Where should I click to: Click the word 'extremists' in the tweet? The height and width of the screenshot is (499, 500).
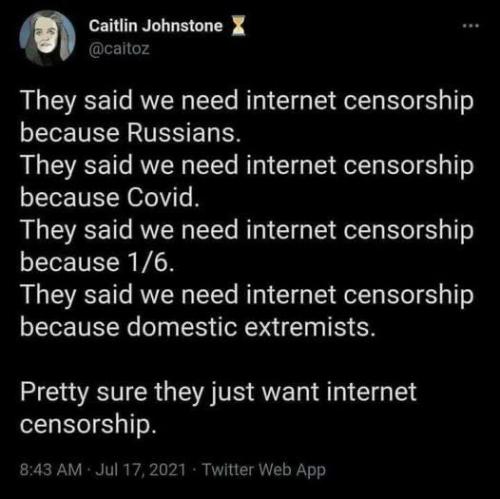[307, 327]
